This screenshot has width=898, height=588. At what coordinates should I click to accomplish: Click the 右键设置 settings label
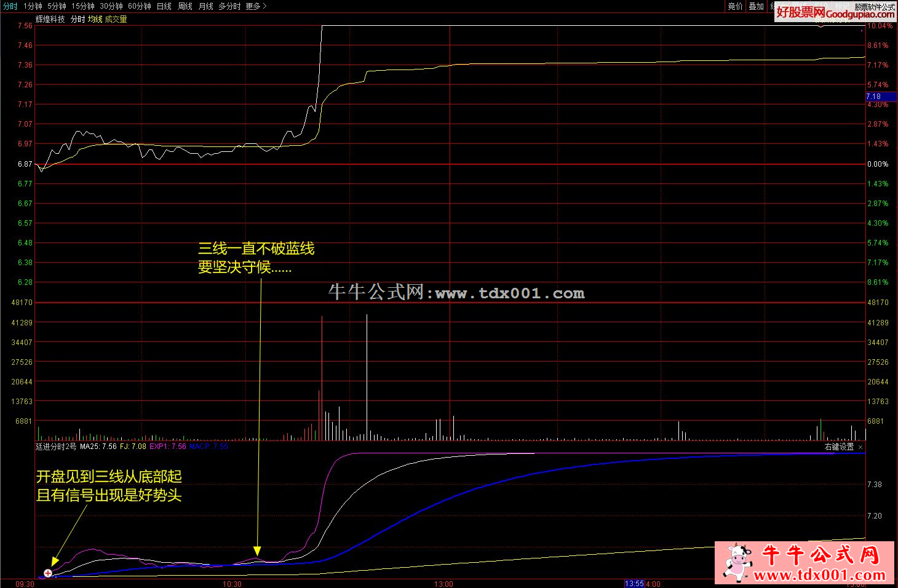[x=839, y=447]
